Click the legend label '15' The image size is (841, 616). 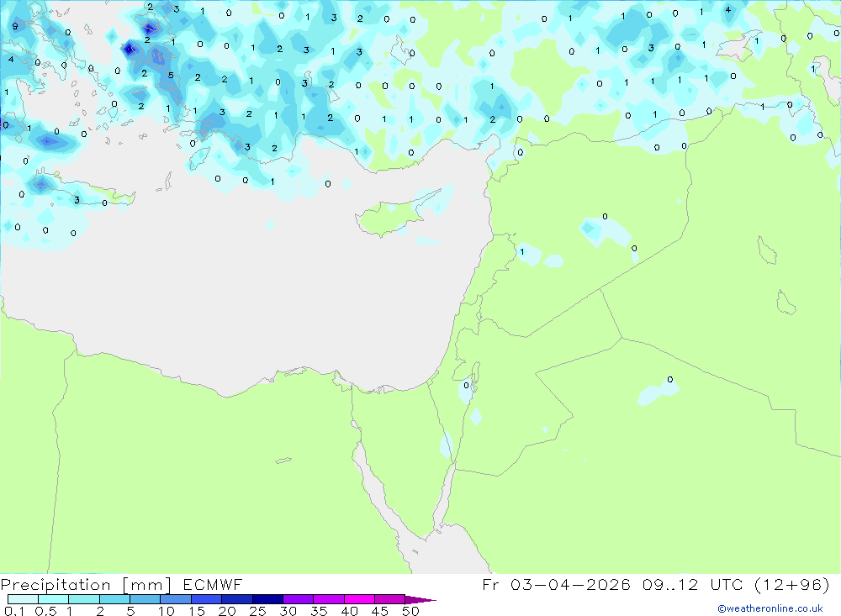coord(197,611)
